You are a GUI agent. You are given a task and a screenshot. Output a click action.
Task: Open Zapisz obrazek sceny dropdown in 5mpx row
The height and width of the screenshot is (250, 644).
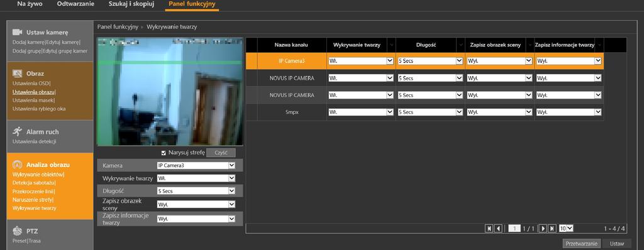(x=499, y=112)
